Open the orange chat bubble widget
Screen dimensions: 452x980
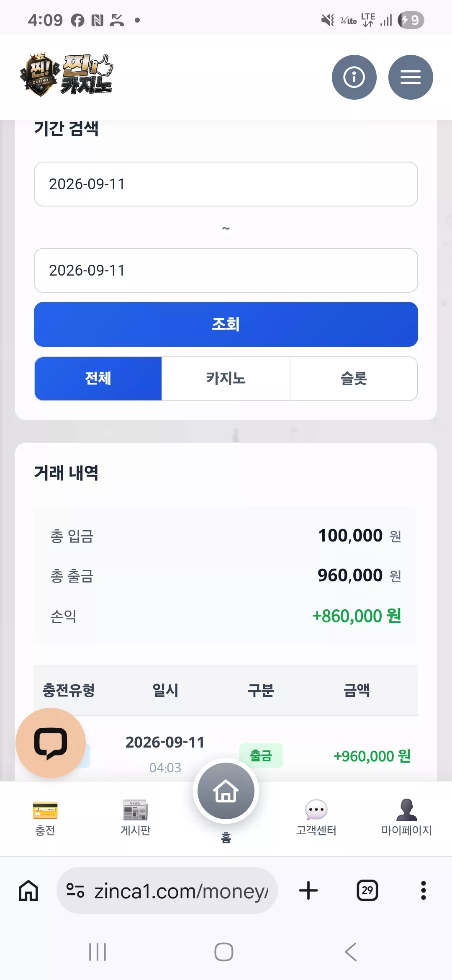pos(51,743)
